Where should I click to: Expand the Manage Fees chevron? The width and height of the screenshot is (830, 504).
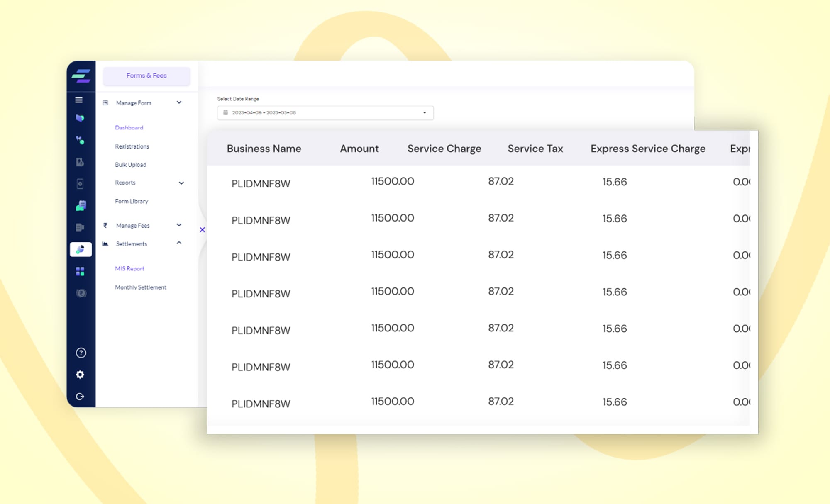[x=179, y=225]
